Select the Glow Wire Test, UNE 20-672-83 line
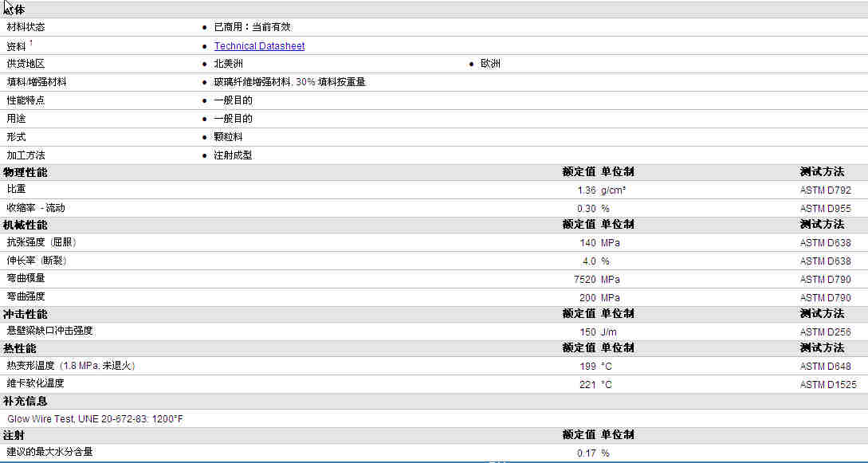The width and height of the screenshot is (868, 463). coord(95,419)
